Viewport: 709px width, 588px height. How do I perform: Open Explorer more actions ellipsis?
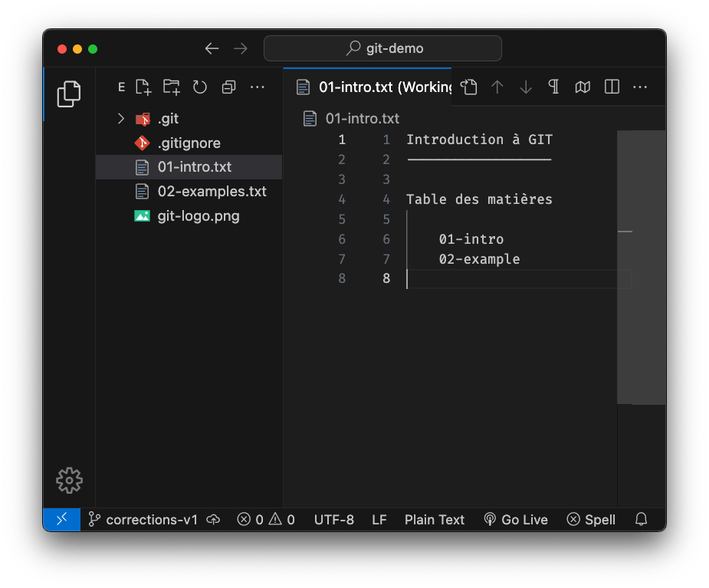(x=258, y=87)
